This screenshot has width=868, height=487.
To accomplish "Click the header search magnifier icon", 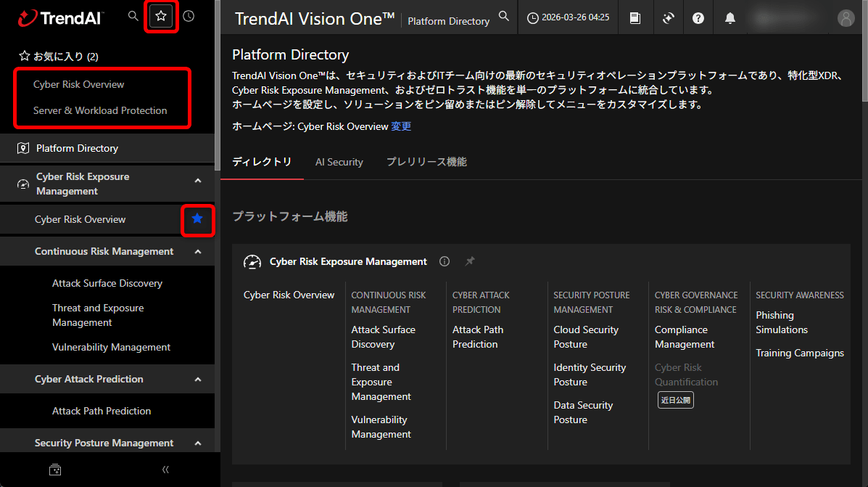I will coord(504,16).
